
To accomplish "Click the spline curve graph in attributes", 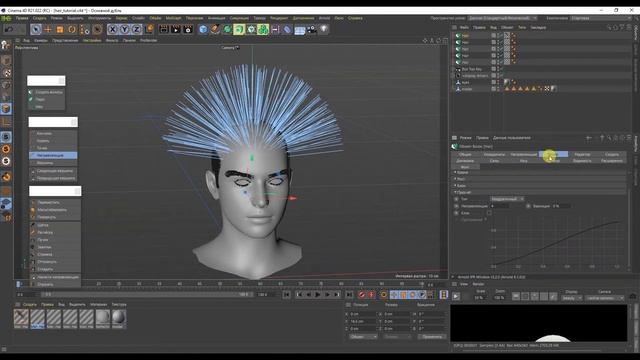I will click(x=558, y=242).
